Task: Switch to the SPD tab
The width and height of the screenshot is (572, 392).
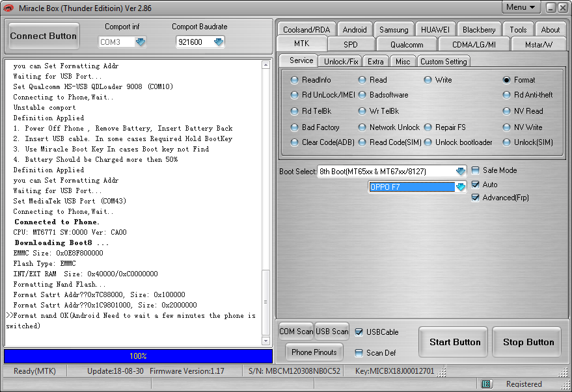Action: pos(351,44)
